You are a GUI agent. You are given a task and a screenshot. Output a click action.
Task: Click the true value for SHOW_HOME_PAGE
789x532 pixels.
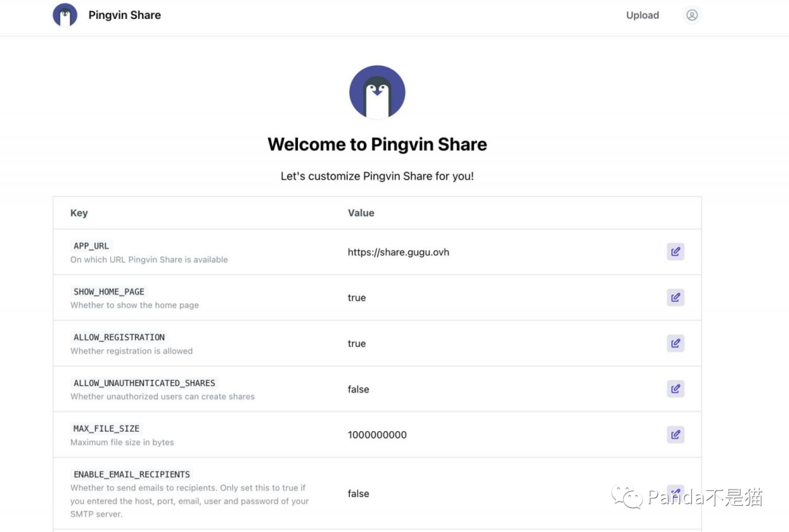click(357, 298)
